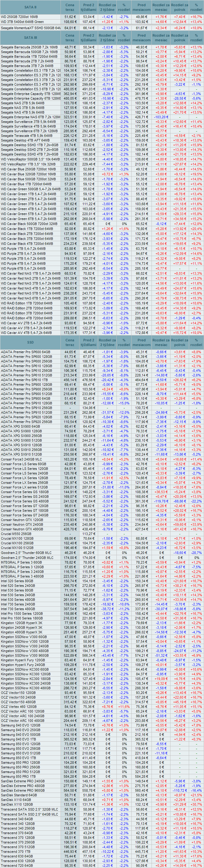
Task: Select the 'Seagate Barracuda 250GB 7,2k 16MB' row name
Action: [29, 47]
